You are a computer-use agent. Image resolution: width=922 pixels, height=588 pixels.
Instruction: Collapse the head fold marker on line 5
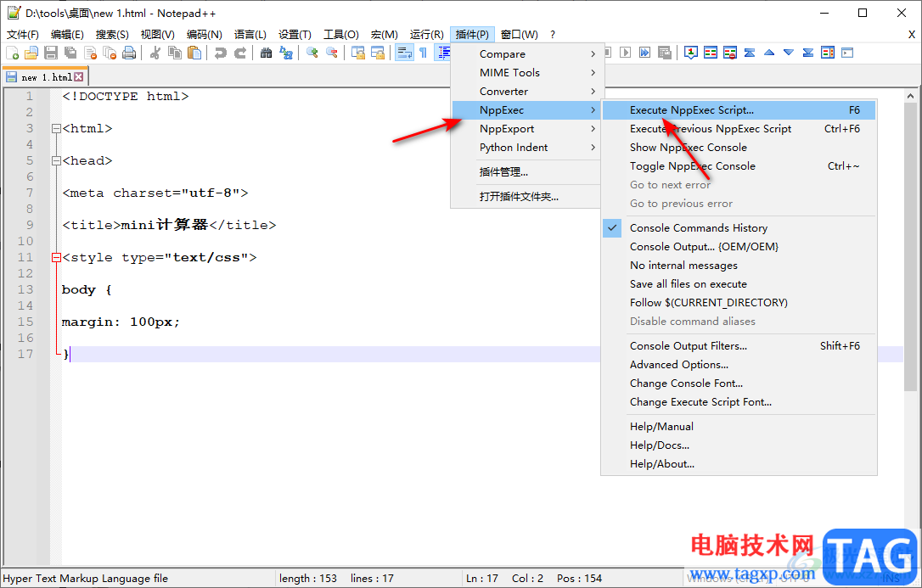pos(56,161)
